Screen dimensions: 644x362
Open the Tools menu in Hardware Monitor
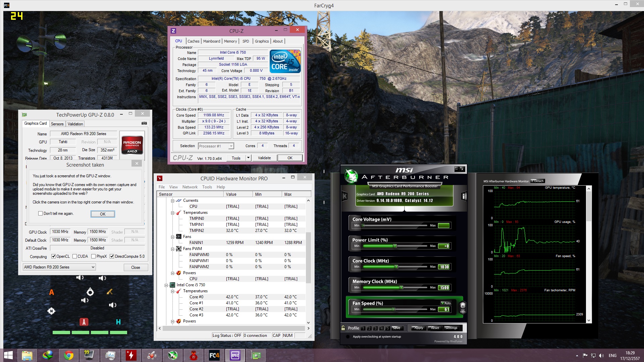coord(207,187)
